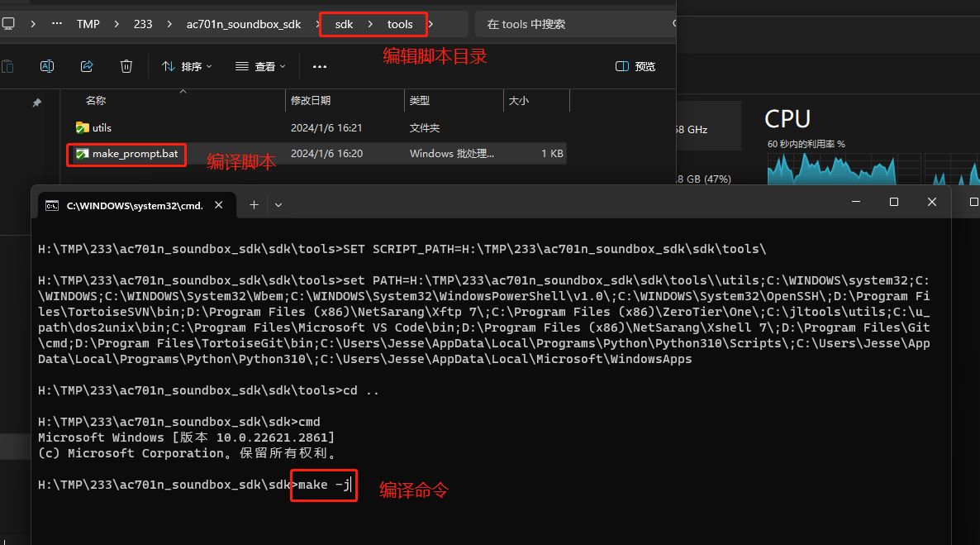Minimize the terminal window
The height and width of the screenshot is (545, 980).
(x=856, y=202)
